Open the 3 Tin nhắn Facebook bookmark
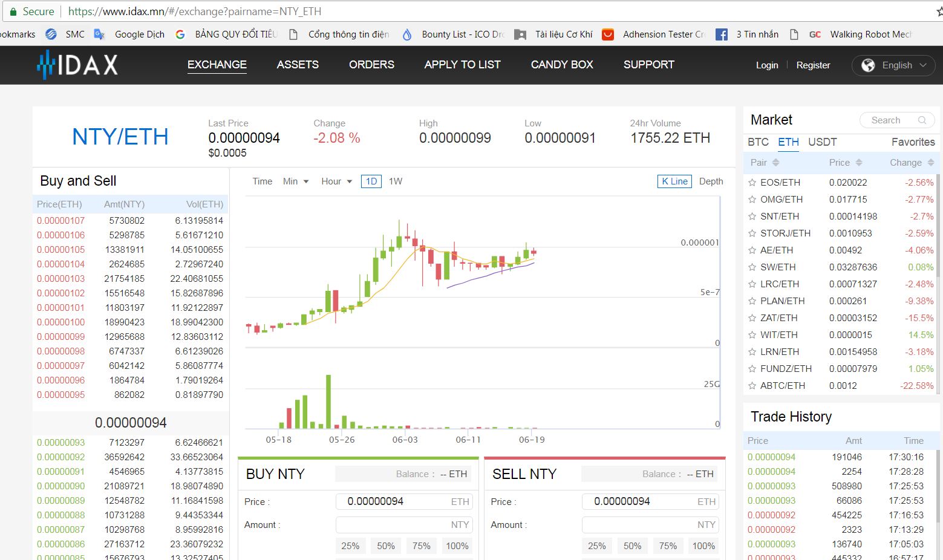943x560 pixels. click(748, 34)
